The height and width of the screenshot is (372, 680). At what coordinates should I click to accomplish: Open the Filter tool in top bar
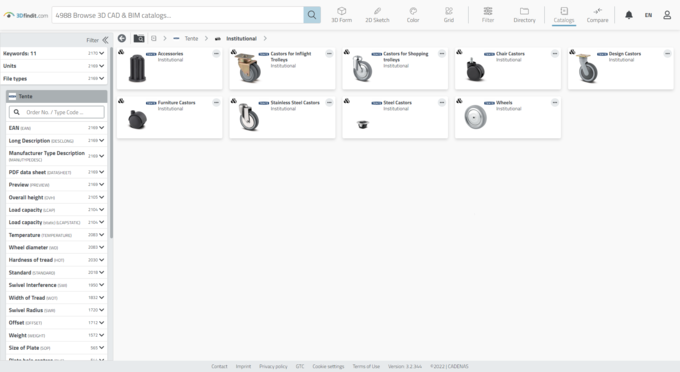click(x=488, y=15)
